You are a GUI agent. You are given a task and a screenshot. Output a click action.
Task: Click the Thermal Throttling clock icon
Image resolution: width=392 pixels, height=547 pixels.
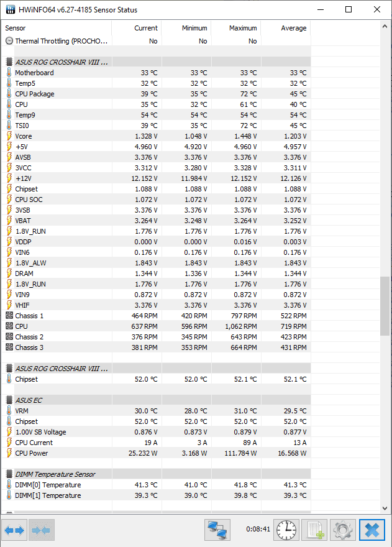(9, 41)
